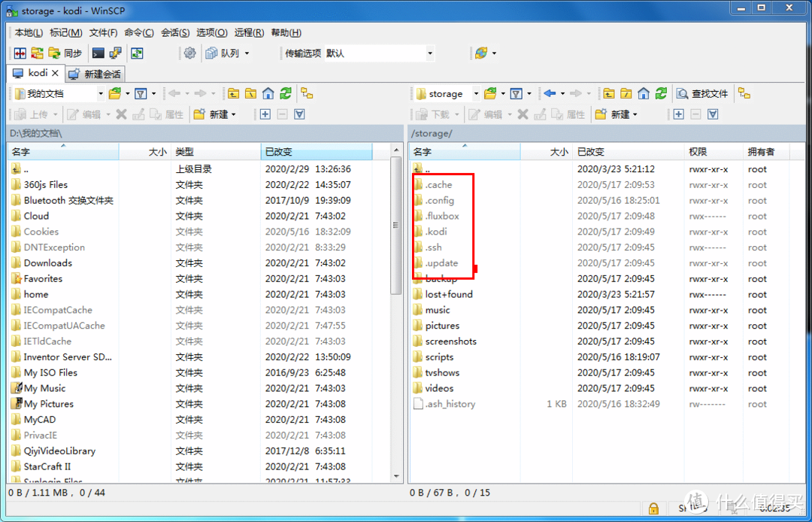Click the local panel open directory icon

point(115,94)
